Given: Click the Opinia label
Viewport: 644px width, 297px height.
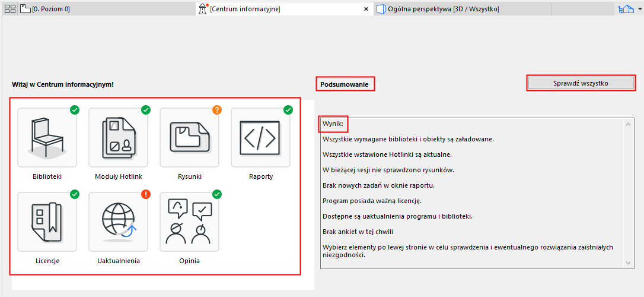Looking at the screenshot, I should [190, 261].
